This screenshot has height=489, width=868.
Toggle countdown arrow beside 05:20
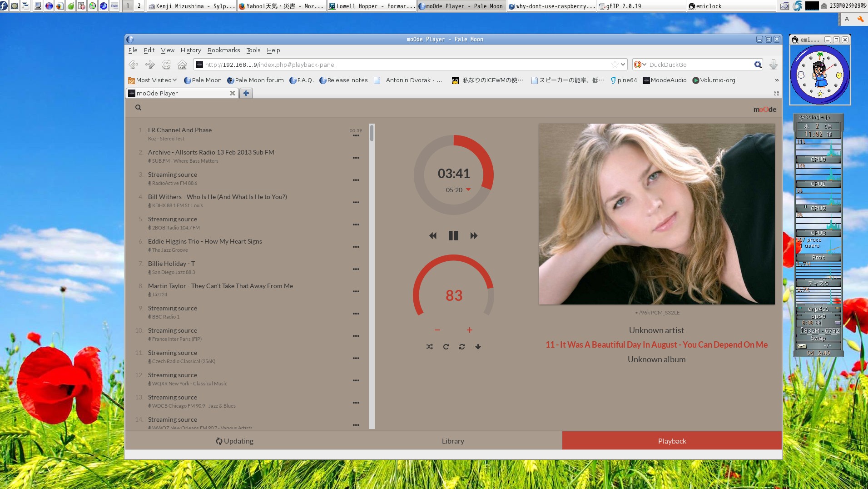click(468, 190)
